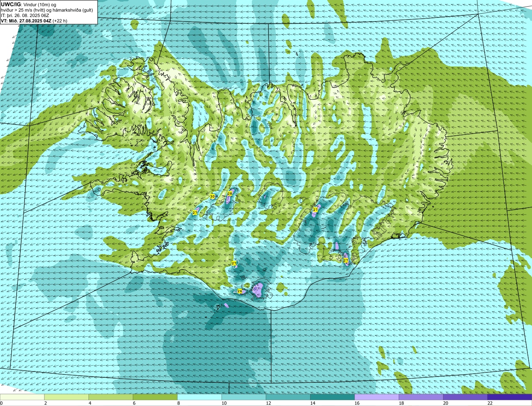Click the 0–2 m/s palest legend swatch
The image size is (532, 406).
click(x=22, y=397)
